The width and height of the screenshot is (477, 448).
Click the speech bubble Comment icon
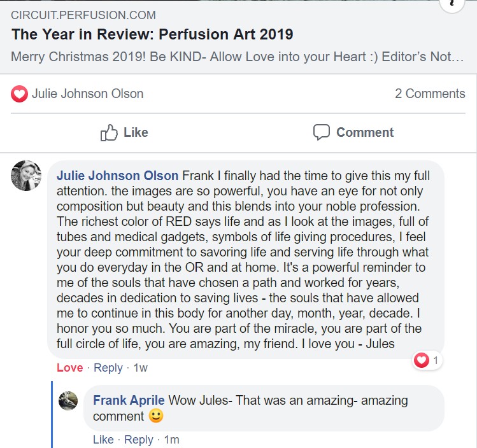(322, 132)
